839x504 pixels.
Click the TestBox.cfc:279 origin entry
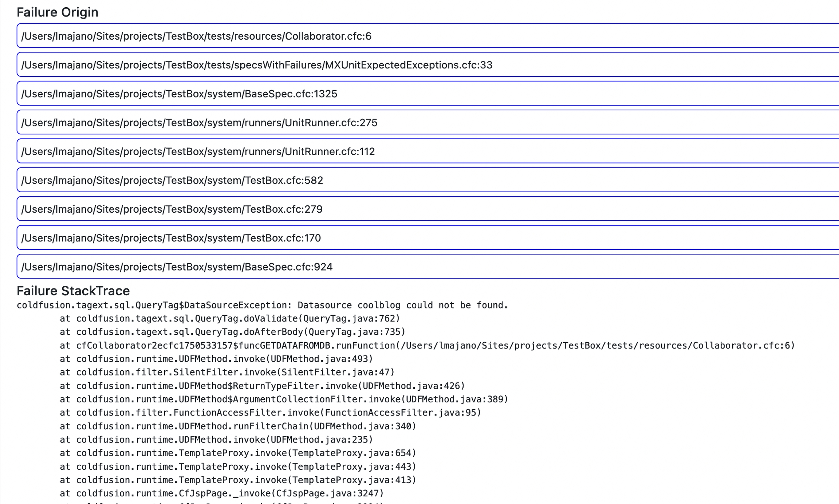tap(172, 209)
